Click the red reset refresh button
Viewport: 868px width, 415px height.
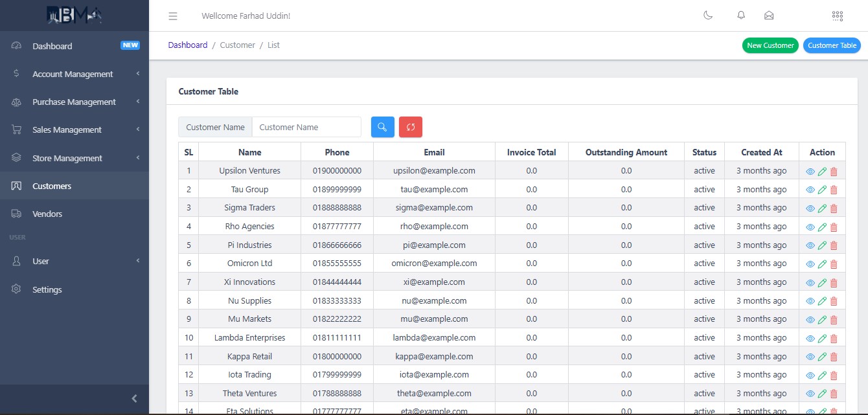coord(411,127)
